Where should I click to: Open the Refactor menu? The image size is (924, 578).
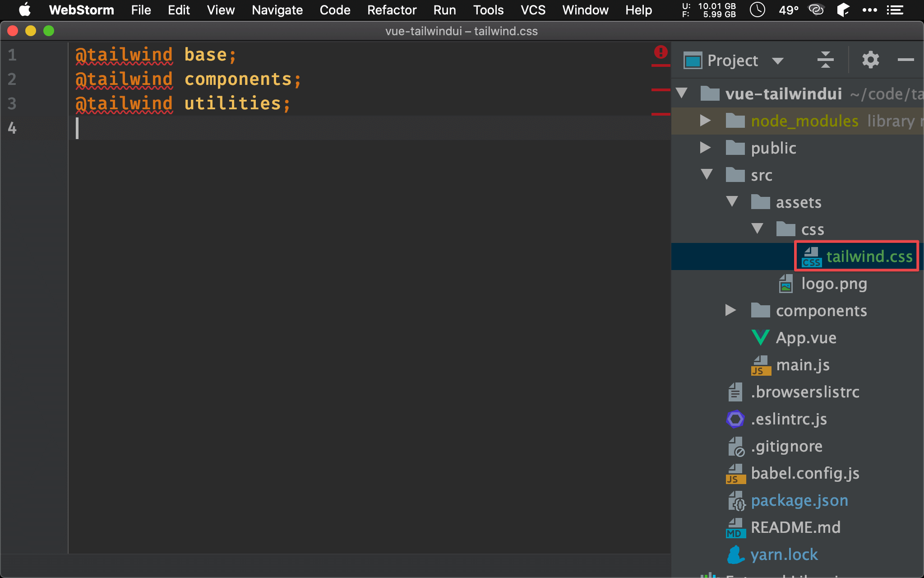[x=392, y=10]
